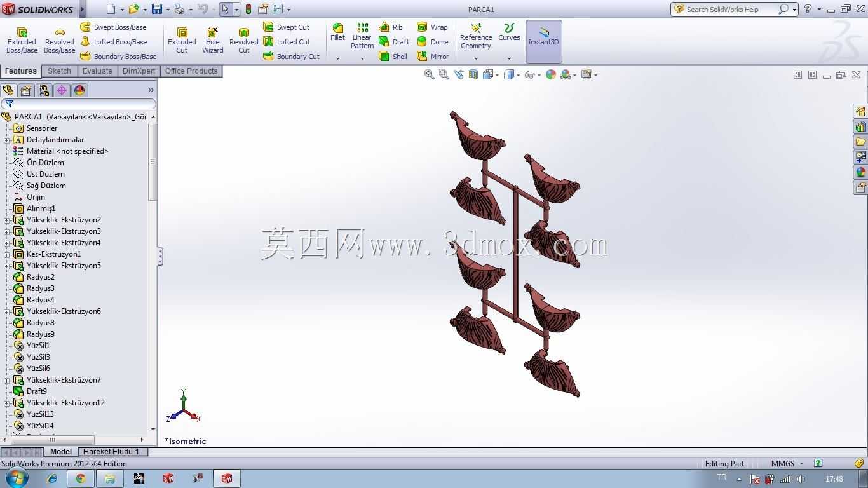Image resolution: width=868 pixels, height=488 pixels.
Task: Open the Fillet dropdown arrow
Action: click(x=337, y=58)
